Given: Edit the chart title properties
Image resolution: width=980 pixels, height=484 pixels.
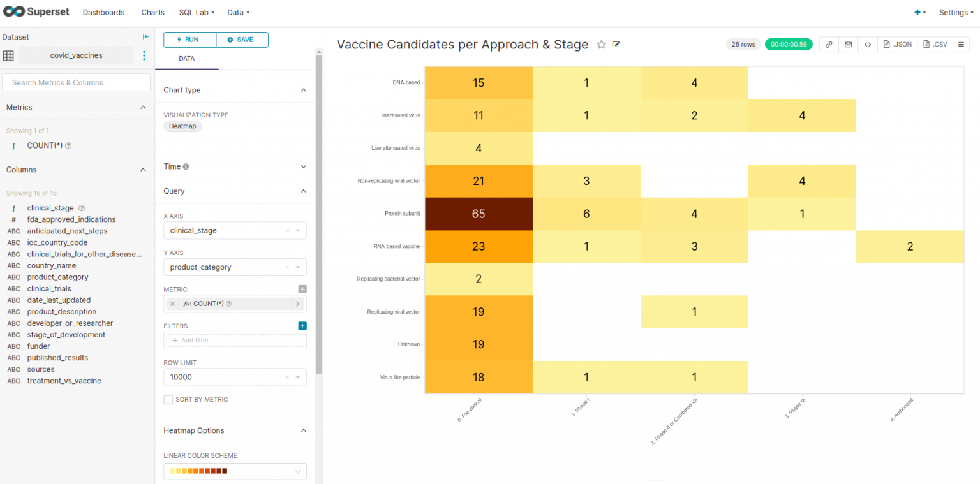Looking at the screenshot, I should (616, 44).
